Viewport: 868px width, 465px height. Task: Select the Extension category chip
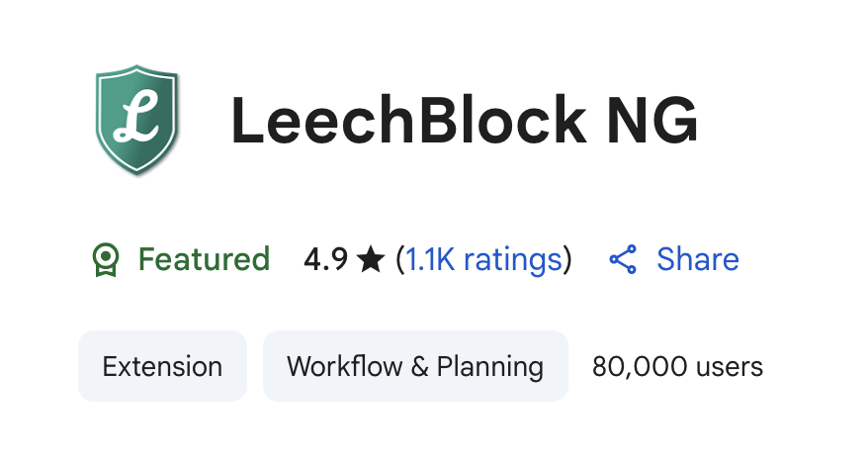(x=162, y=367)
